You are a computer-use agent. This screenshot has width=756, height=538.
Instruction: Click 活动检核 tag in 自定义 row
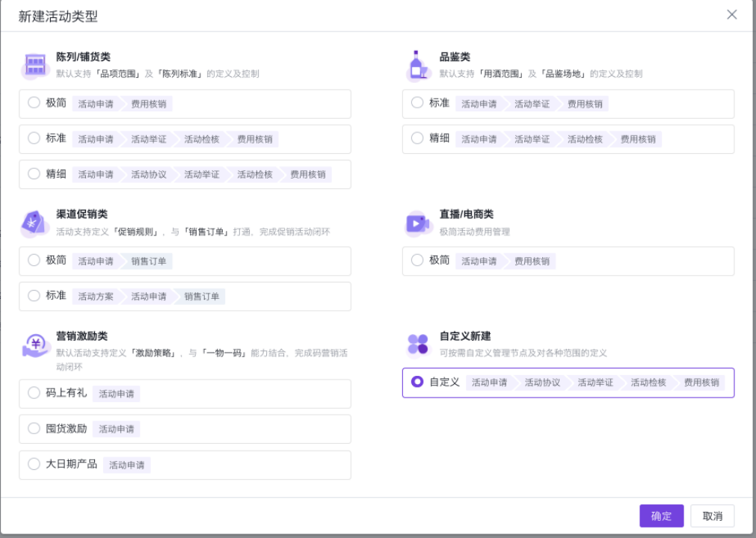click(x=648, y=383)
